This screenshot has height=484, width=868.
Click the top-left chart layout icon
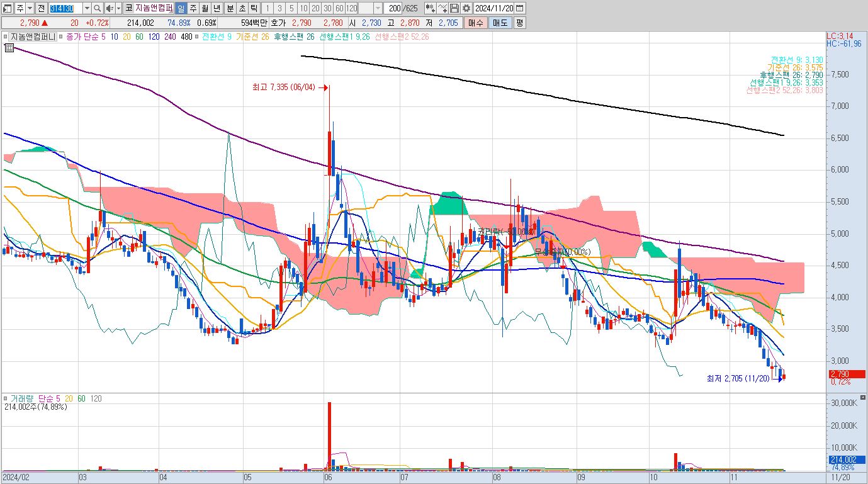[x=8, y=8]
